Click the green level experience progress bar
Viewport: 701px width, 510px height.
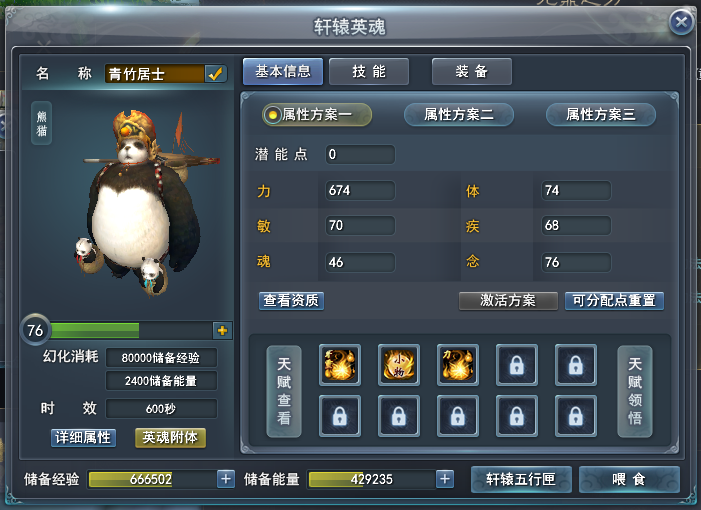(131, 330)
